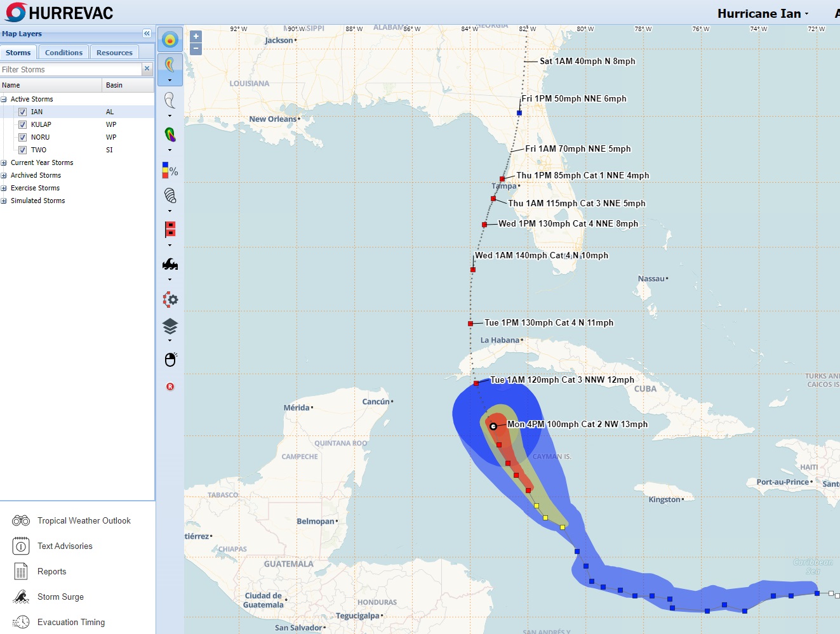Uncheck the IAN storm checkbox
Viewport: 840px width, 634px height.
tap(23, 112)
